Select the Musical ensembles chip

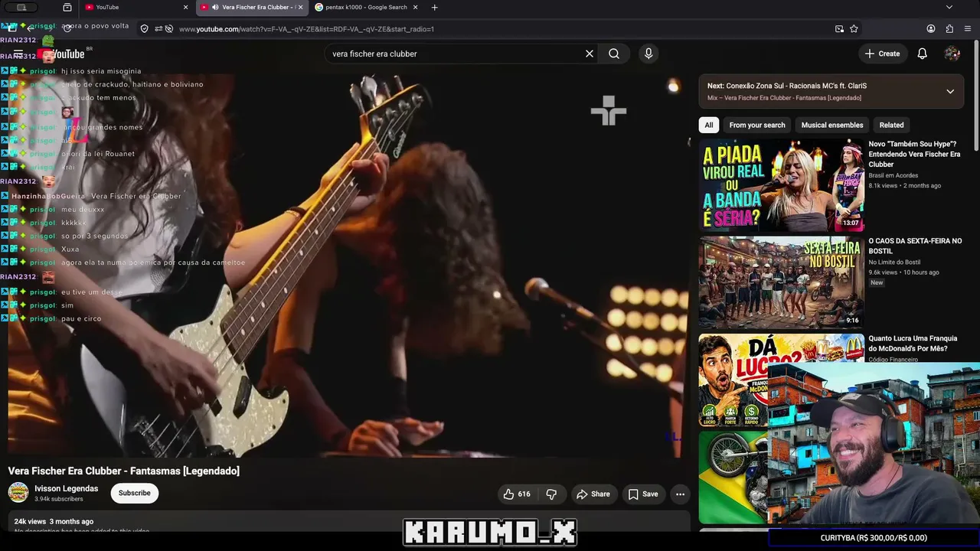pyautogui.click(x=832, y=126)
